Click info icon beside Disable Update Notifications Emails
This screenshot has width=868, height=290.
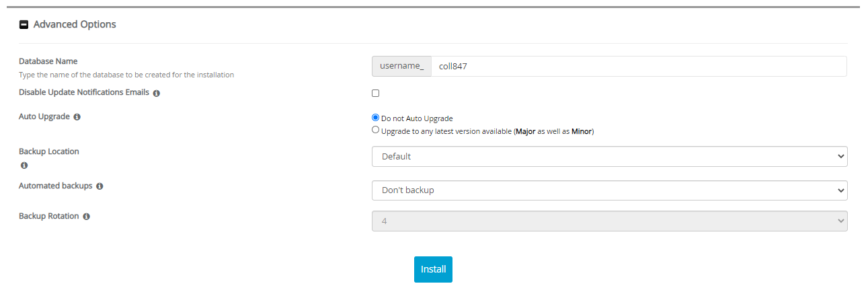coord(156,93)
